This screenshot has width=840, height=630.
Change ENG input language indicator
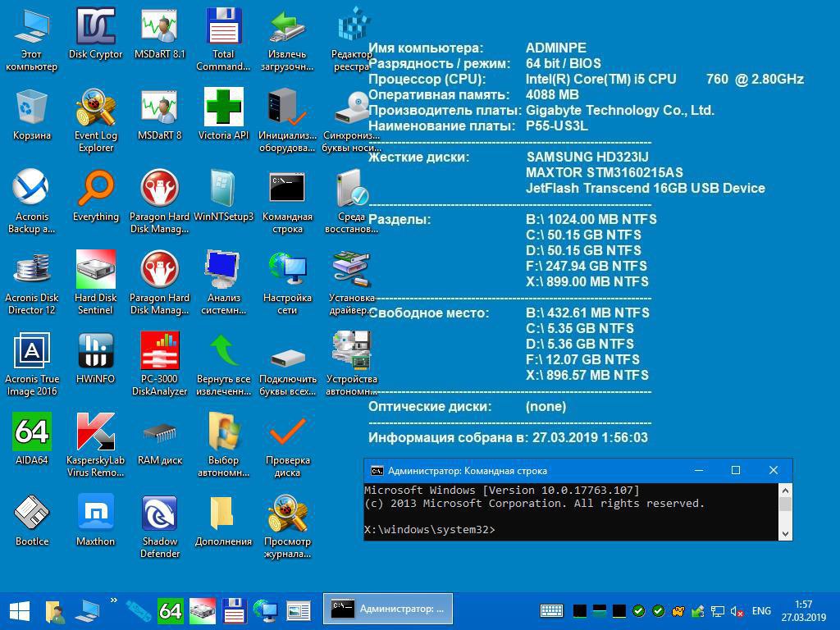point(761,610)
